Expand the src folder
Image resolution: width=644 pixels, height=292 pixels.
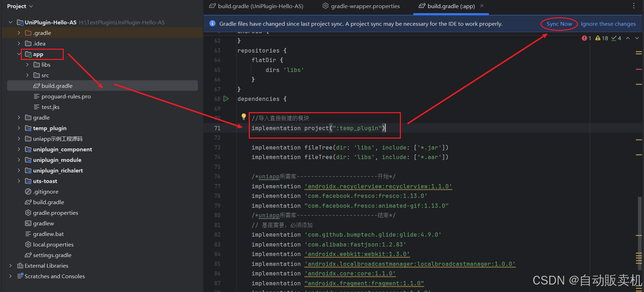pyautogui.click(x=27, y=75)
